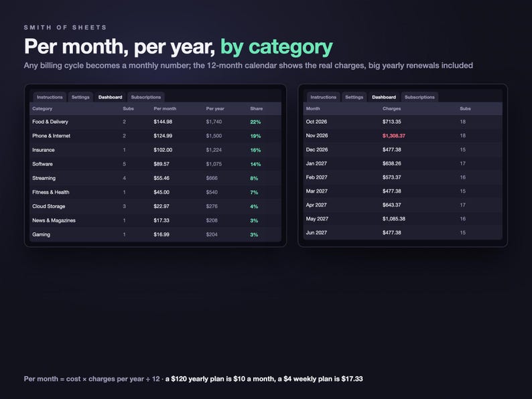This screenshot has width=532, height=399.
Task: Click the $1,085.38 charges value
Action: click(394, 219)
